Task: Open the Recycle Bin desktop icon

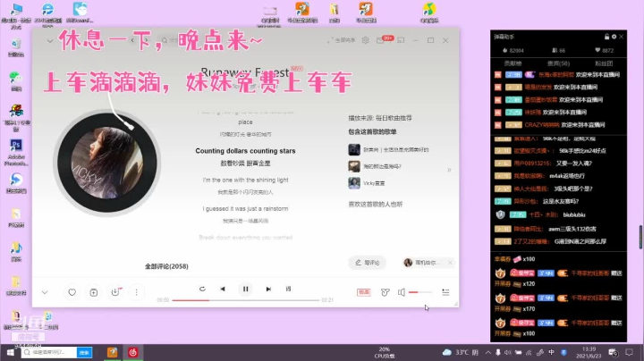Action: 15,47
